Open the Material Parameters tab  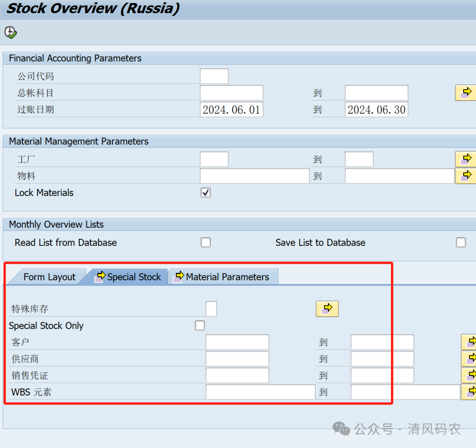click(223, 277)
